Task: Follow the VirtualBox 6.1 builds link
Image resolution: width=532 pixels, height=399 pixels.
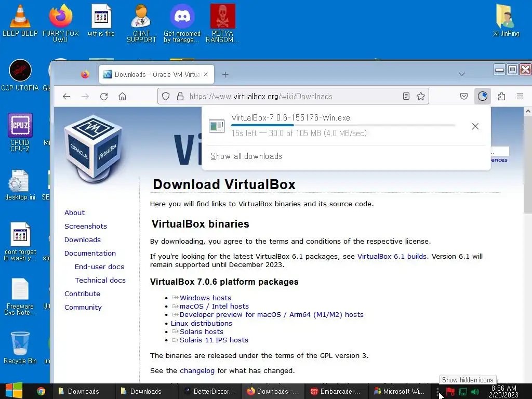Action: click(x=392, y=257)
